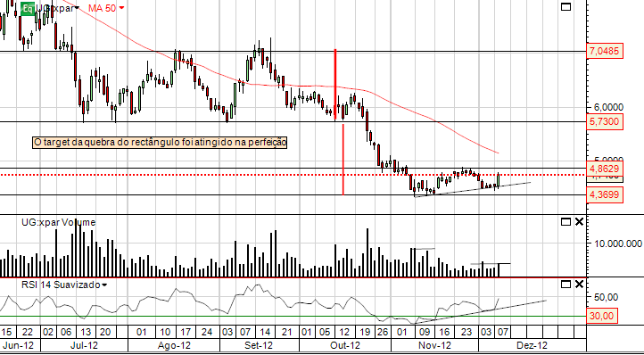Click the green Eq instrument icon
The image size is (644, 355).
pos(28,8)
